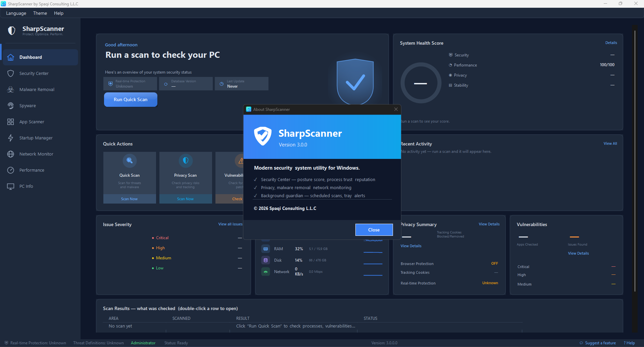
Task: Start a scan with Run Quick Scan
Action: pos(131,99)
